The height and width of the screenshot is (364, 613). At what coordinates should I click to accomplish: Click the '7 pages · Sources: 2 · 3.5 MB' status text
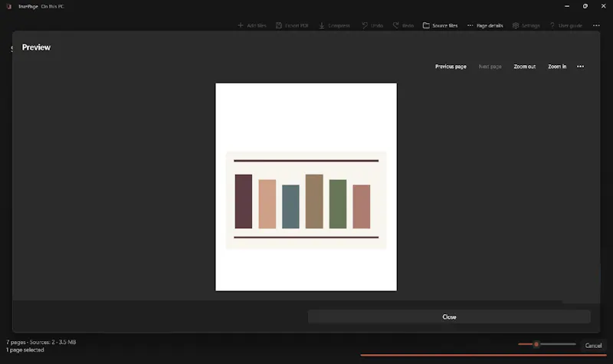tap(41, 342)
